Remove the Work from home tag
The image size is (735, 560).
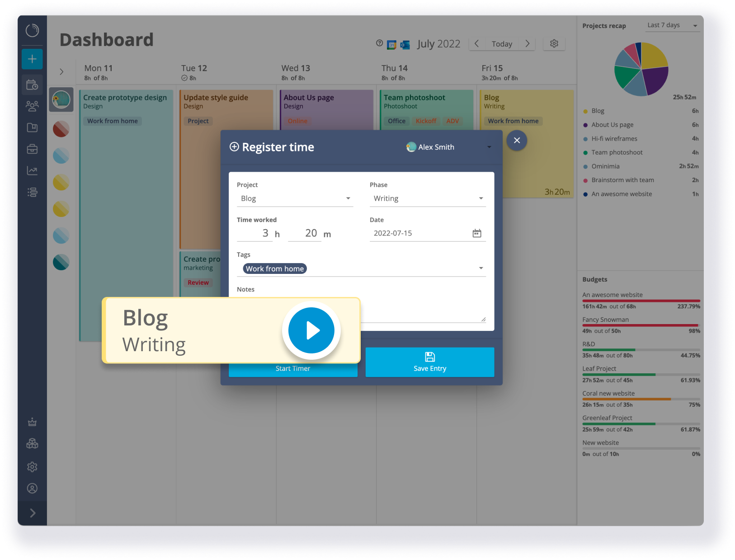point(274,268)
